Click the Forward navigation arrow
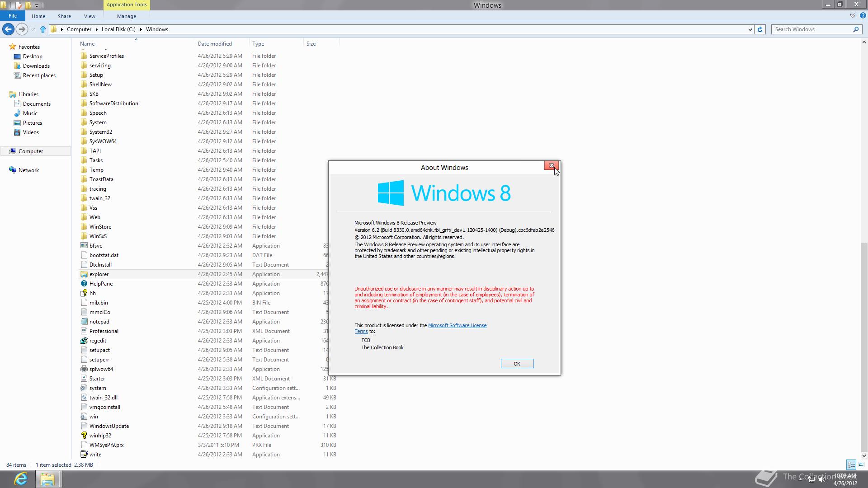Image resolution: width=868 pixels, height=488 pixels. coord(21,29)
